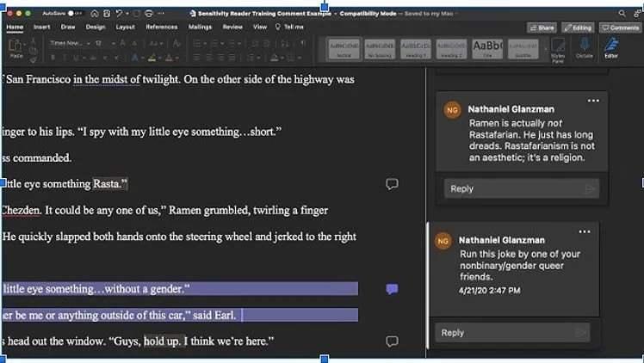Expand the styles gallery arrow
Screen dimensions: 644x363
546,50
